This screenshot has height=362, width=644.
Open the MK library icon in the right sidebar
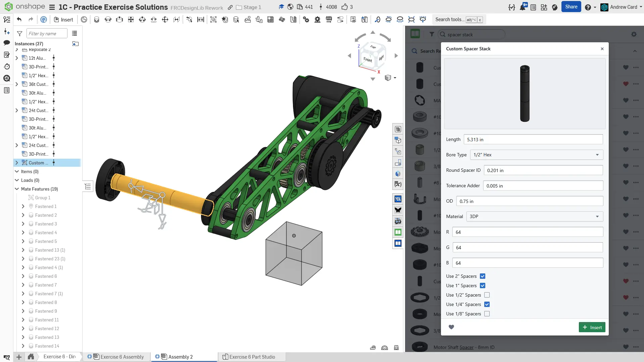point(398,199)
